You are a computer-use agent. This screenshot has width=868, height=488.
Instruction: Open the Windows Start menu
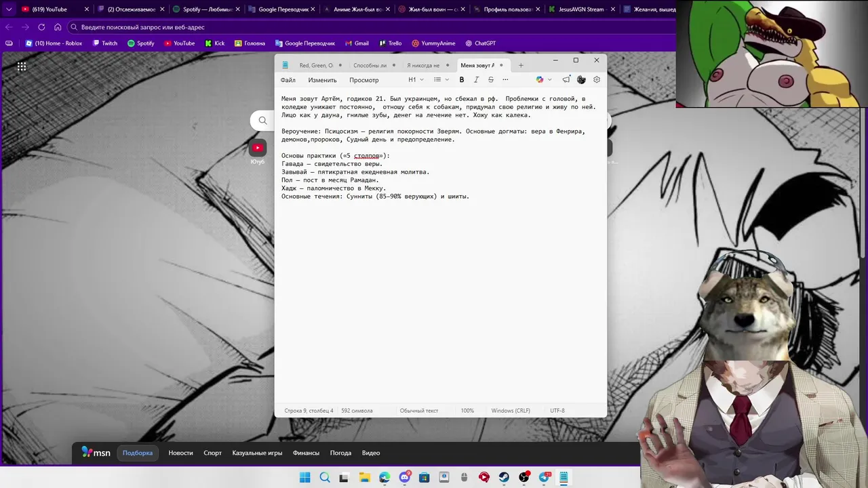[305, 477]
